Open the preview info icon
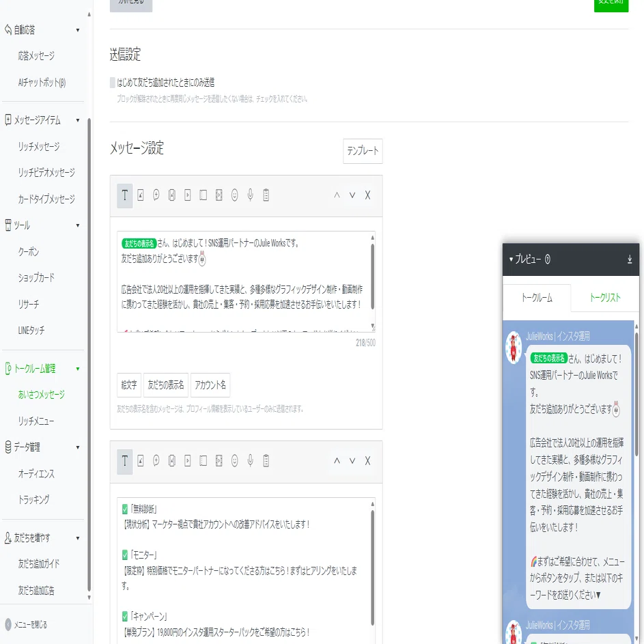This screenshot has height=644, width=644. tap(548, 259)
